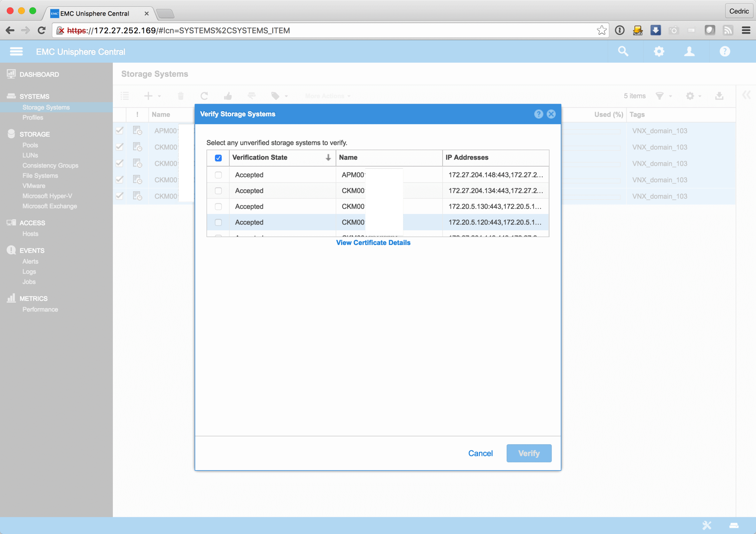Click the tools icon in bottom status bar

[707, 525]
